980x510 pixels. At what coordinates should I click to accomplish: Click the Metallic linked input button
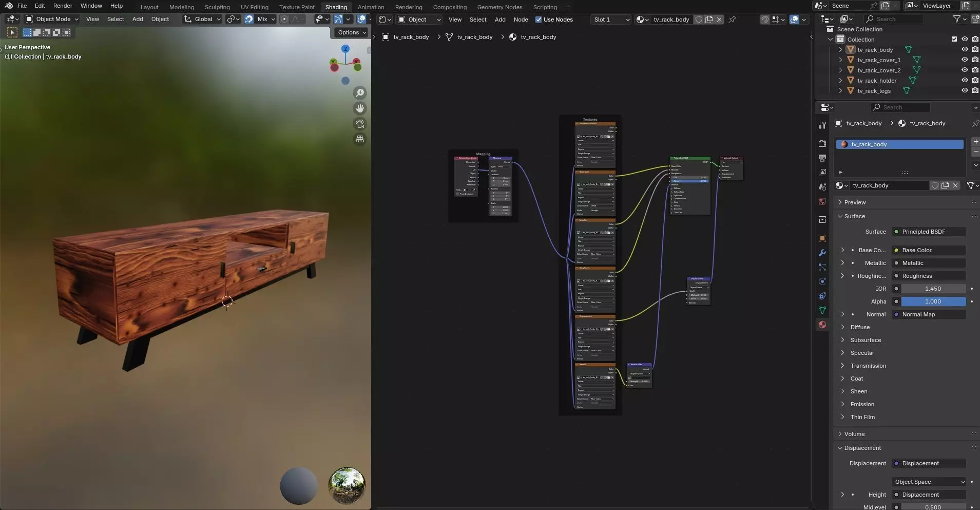point(929,263)
